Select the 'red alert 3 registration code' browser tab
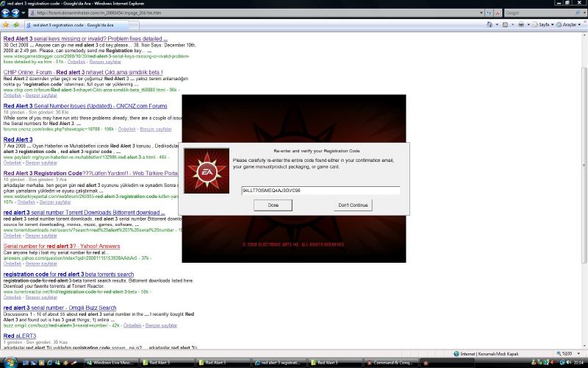Image resolution: width=588 pixels, height=368 pixels. (x=76, y=25)
